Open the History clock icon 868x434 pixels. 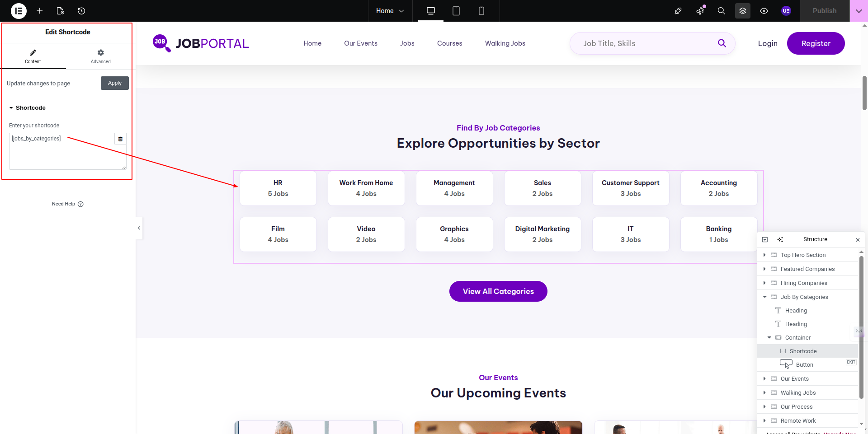point(81,11)
